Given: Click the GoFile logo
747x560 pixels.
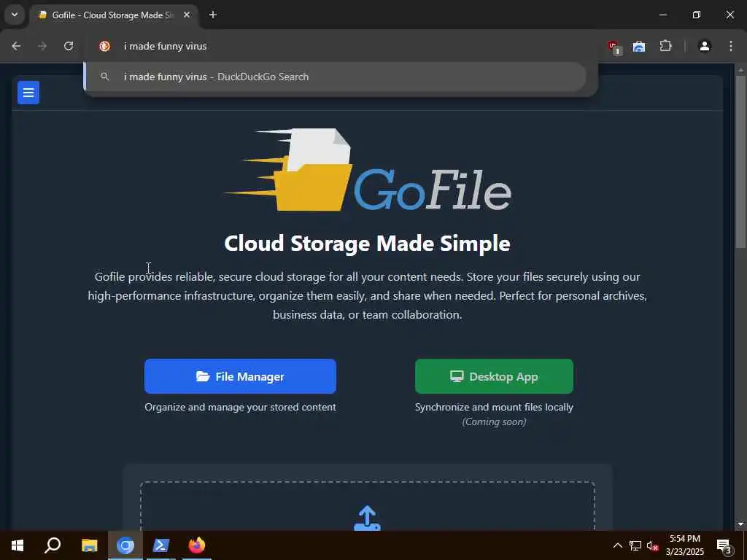Looking at the screenshot, I should (x=368, y=170).
